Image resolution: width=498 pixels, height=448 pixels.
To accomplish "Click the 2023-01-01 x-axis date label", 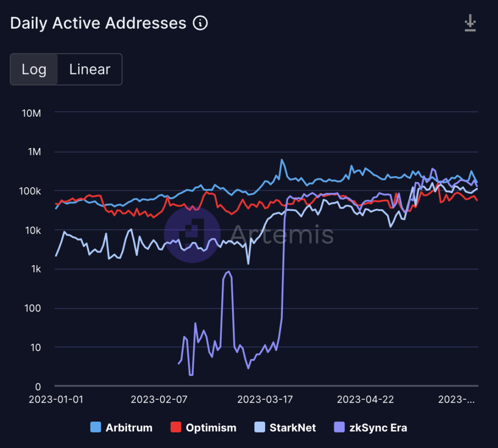I will coord(56,399).
